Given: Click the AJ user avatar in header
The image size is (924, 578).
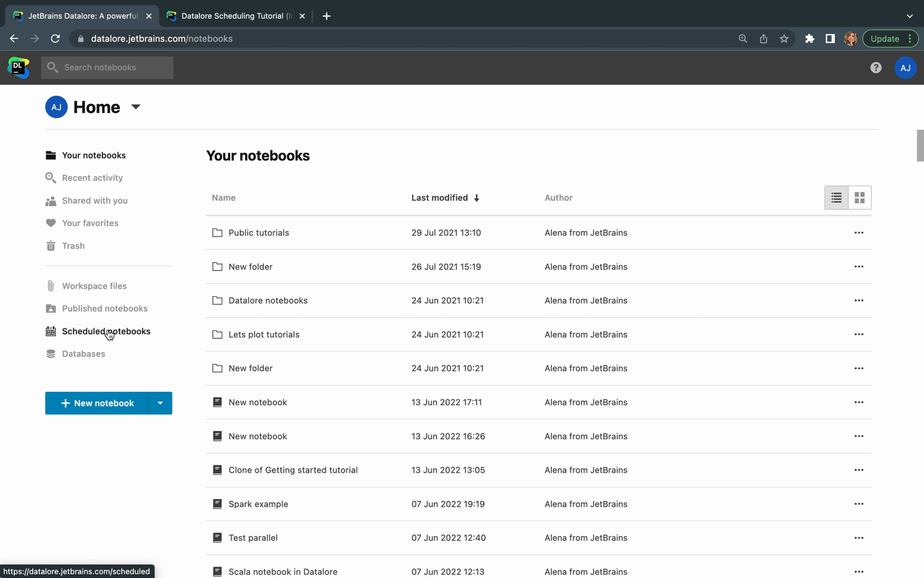Looking at the screenshot, I should pyautogui.click(x=905, y=67).
